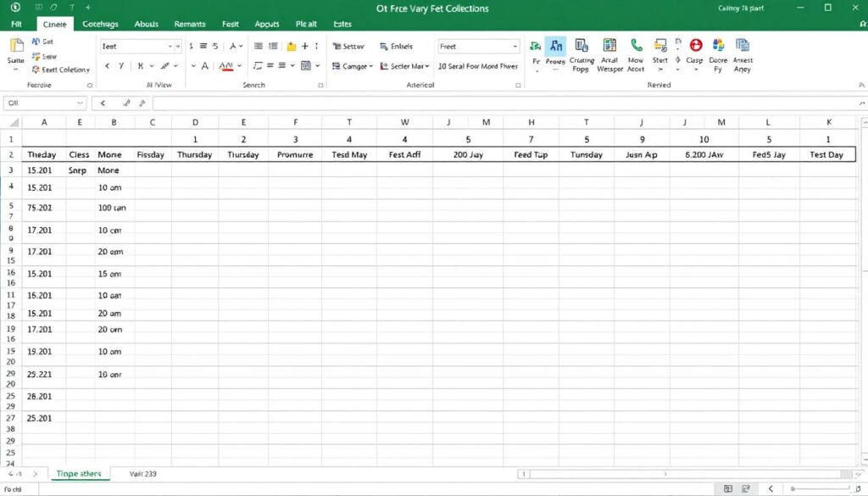868x496 pixels.
Task: Switch to the Abouls ribbon tab
Action: pos(146,24)
